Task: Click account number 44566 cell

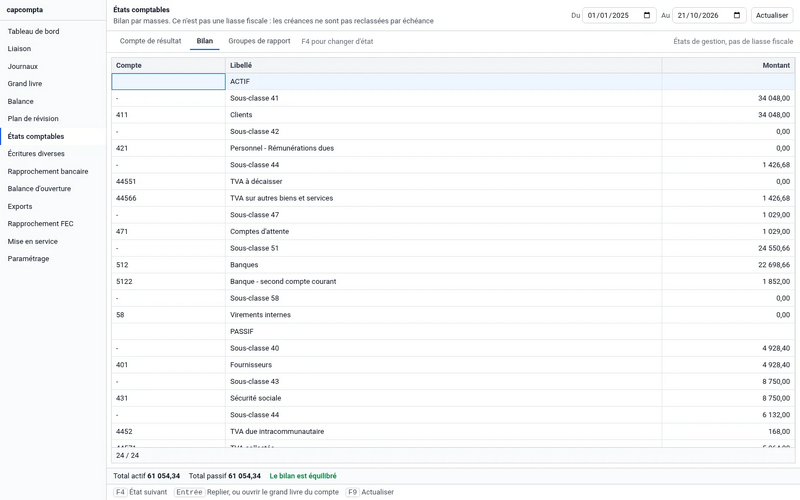Action: pos(168,198)
